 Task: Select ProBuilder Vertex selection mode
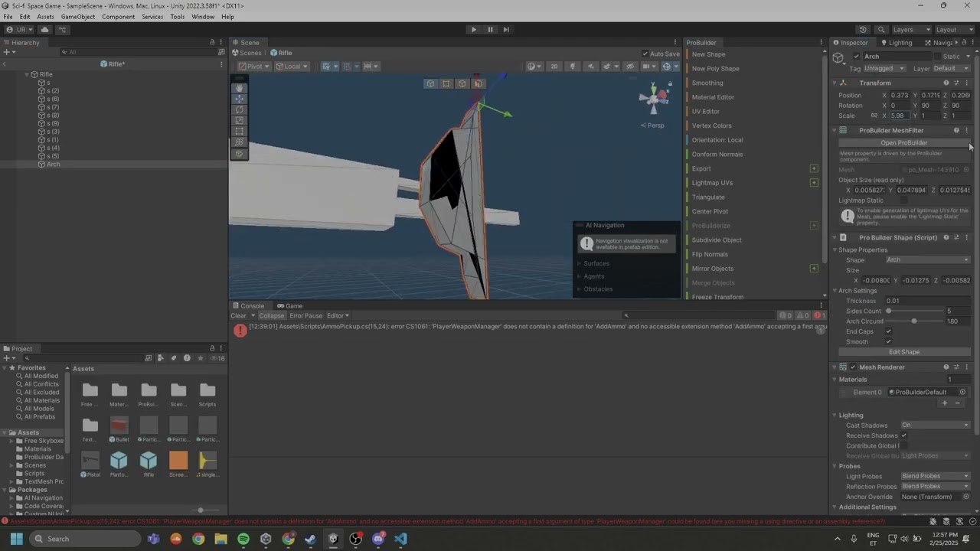(x=446, y=83)
